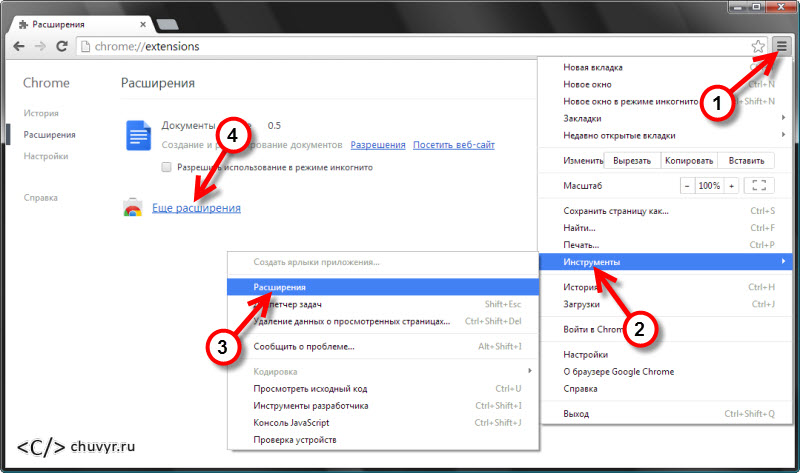This screenshot has height=473, width=800.
Task: Select the Расширения browser tab
Action: (x=82, y=24)
